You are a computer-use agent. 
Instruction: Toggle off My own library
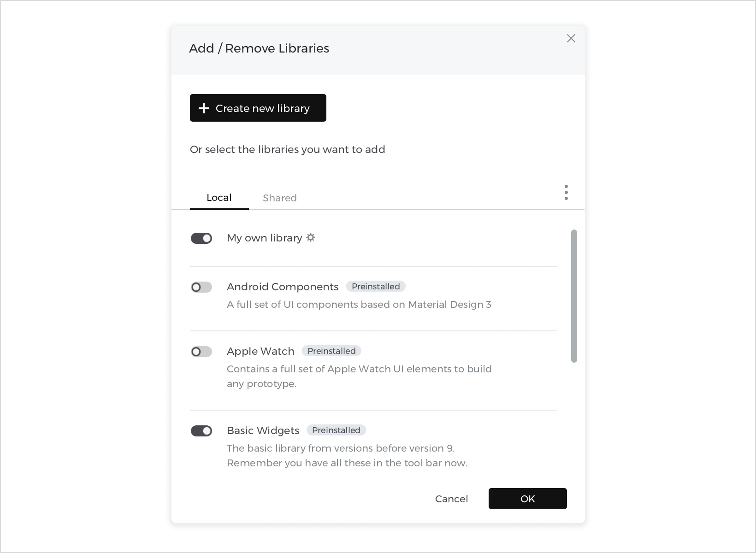201,238
